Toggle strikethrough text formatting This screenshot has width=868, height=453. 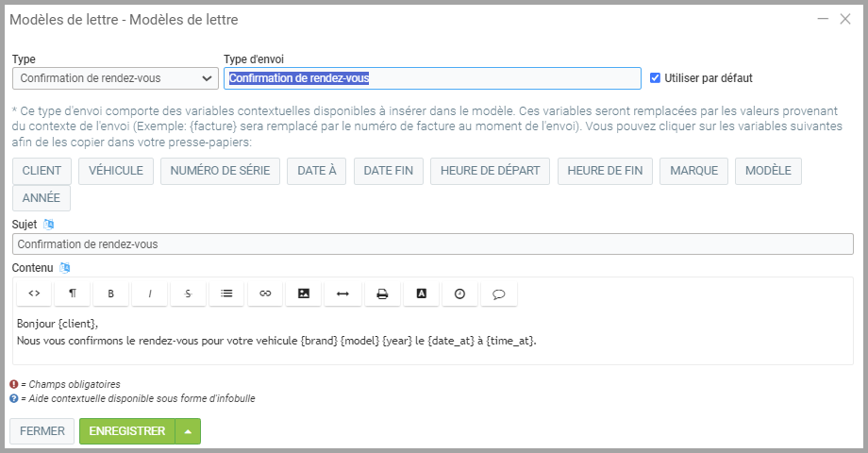pyautogui.click(x=188, y=294)
